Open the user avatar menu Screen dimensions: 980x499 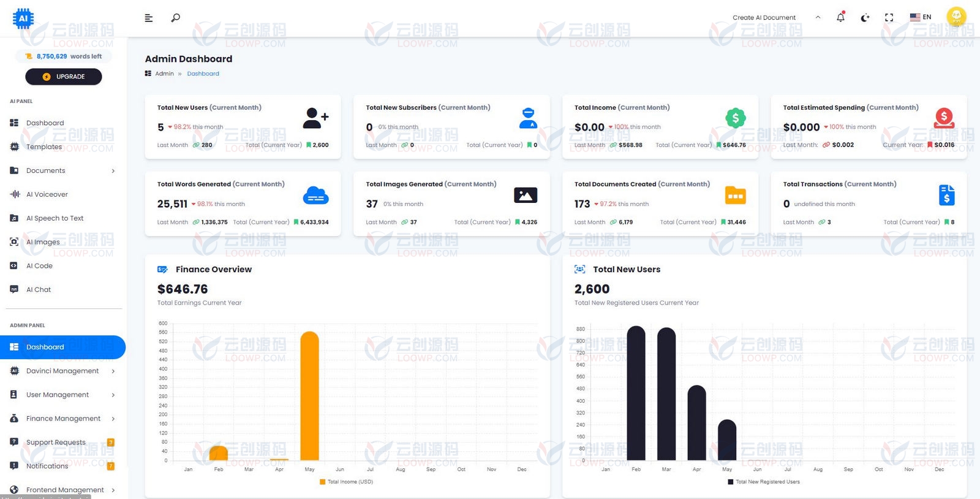[956, 17]
